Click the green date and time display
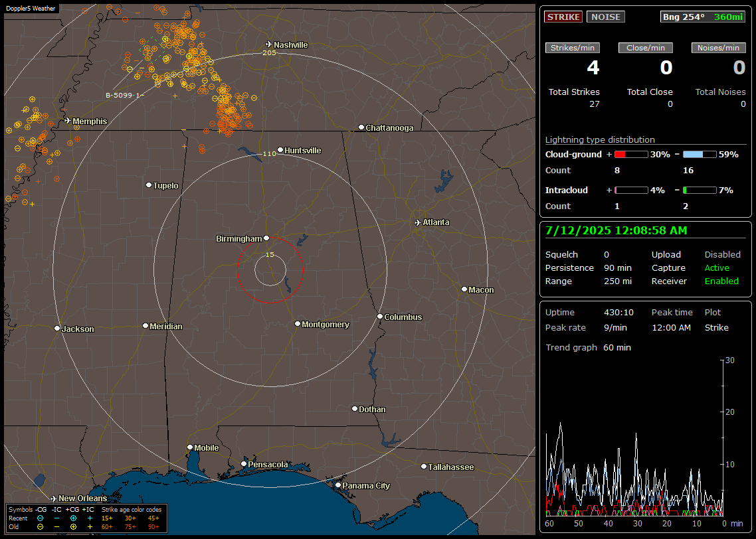This screenshot has height=539, width=756. click(x=616, y=230)
